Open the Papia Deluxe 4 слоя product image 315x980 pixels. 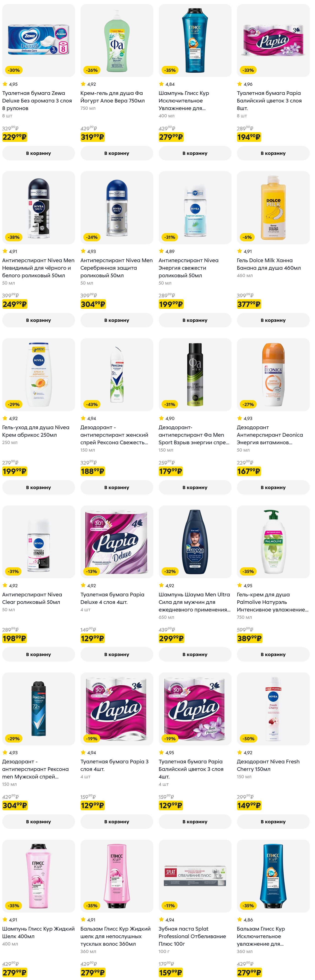pos(117,542)
